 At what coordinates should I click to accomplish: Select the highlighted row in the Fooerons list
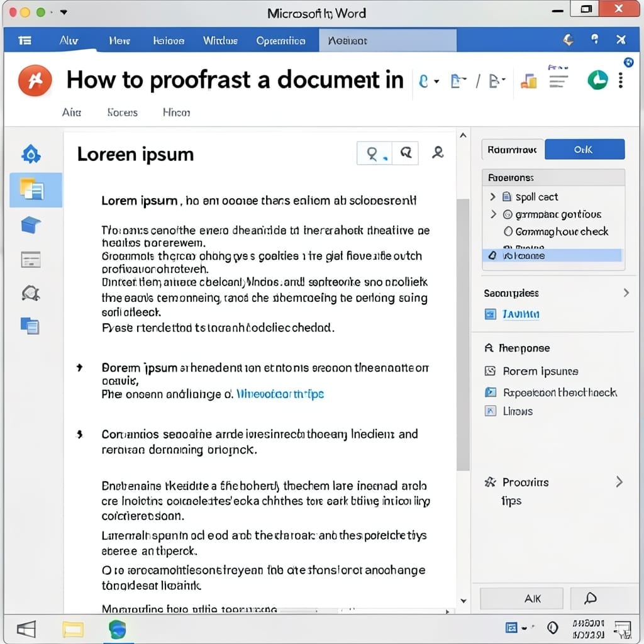pos(552,255)
